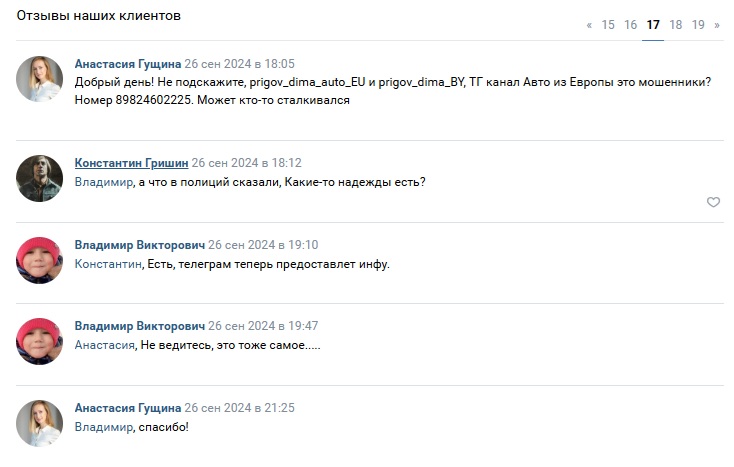The height and width of the screenshot is (467, 734).
Task: Click the 26 сен 2024 в 21:25 timestamp
Action: (240, 408)
